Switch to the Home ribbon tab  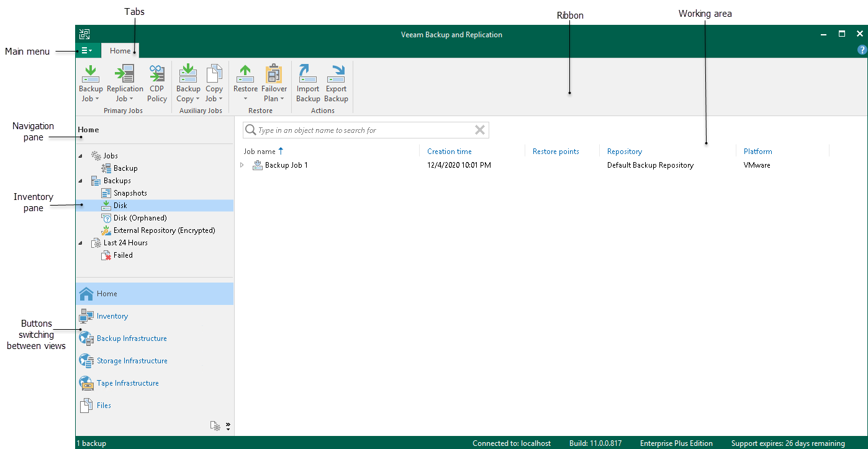[x=120, y=51]
